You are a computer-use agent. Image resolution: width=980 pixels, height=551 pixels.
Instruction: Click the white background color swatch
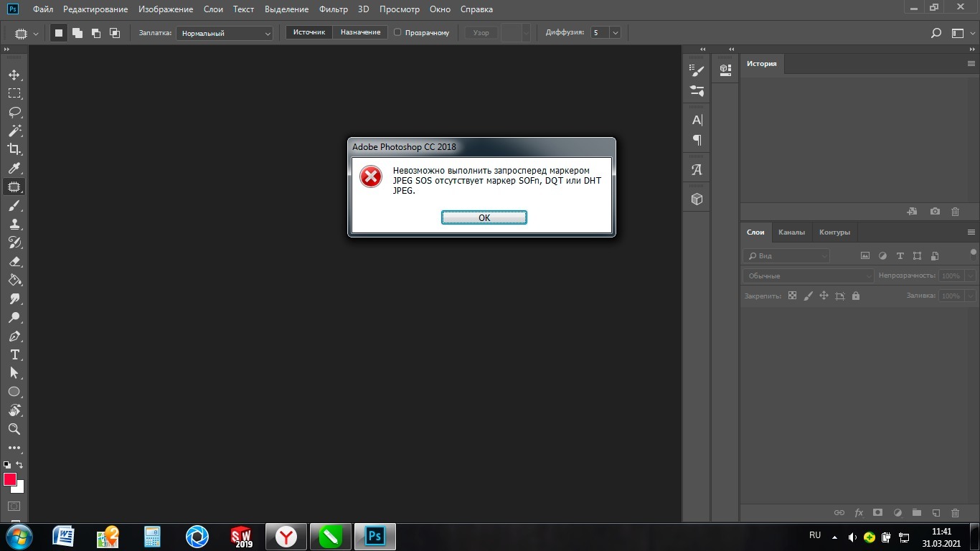click(21, 489)
